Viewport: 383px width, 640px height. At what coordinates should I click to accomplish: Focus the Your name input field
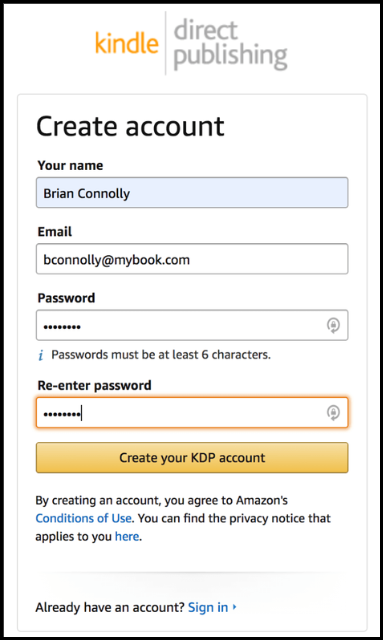[192, 193]
